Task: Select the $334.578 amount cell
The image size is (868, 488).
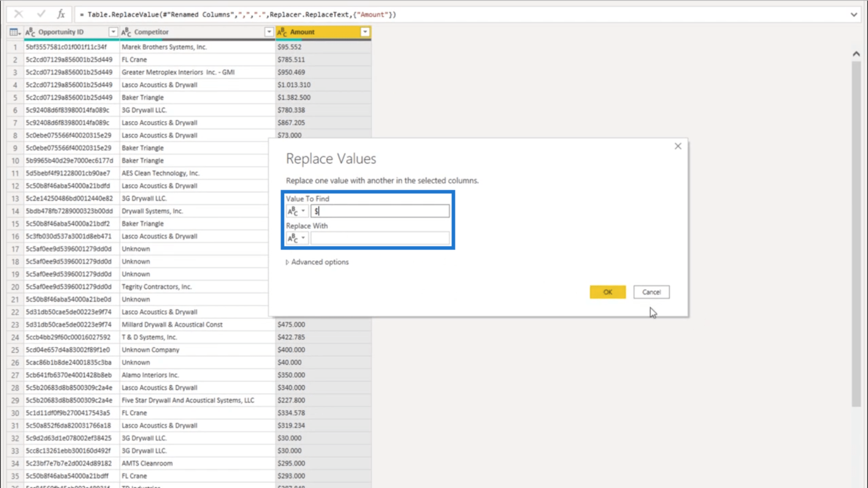Action: click(323, 413)
